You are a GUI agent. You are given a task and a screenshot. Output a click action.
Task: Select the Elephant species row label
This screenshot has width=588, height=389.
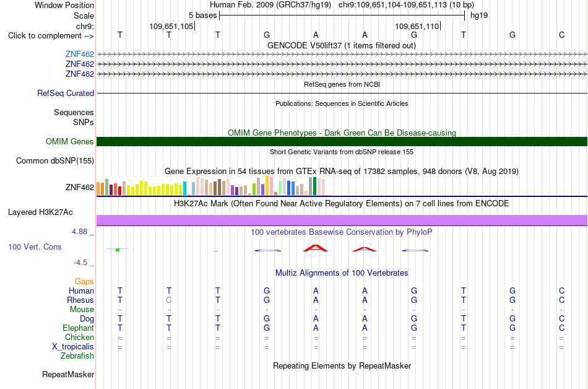[x=78, y=328]
